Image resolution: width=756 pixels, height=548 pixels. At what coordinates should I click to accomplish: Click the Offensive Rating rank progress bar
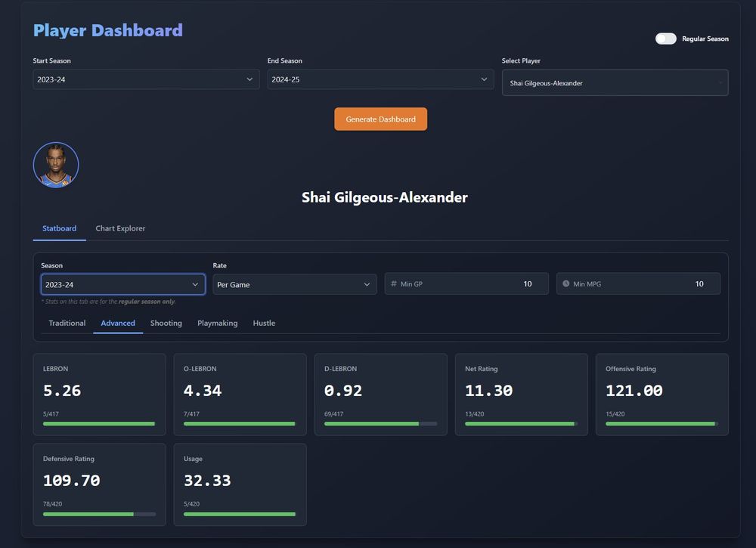point(662,423)
